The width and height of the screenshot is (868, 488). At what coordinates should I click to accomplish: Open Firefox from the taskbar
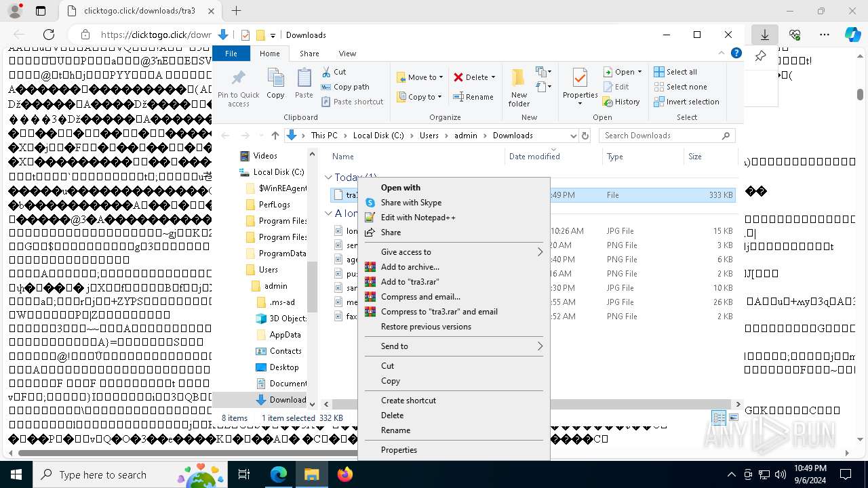(x=344, y=474)
